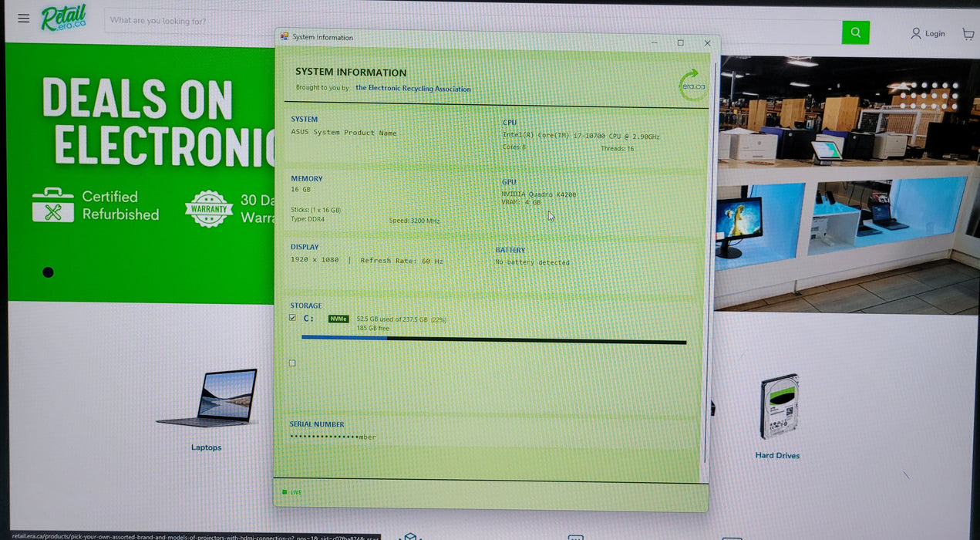This screenshot has height=540, width=980.
Task: Open the Hard Drives category image
Action: click(x=778, y=406)
